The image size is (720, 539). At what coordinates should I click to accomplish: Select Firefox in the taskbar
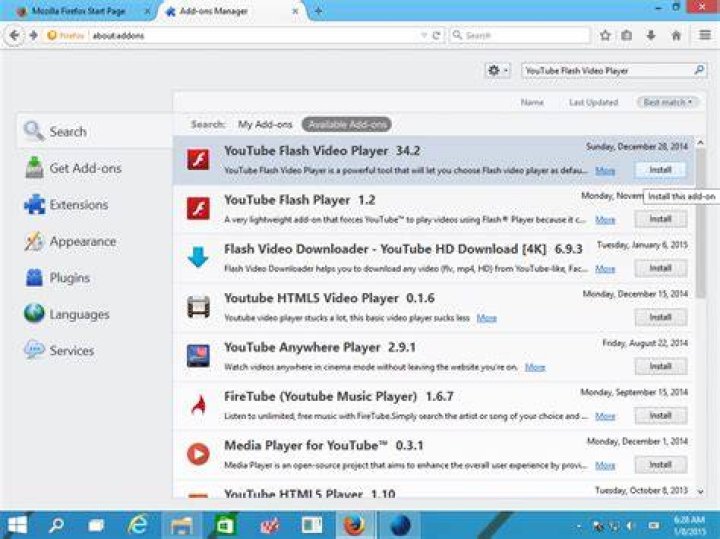354,525
